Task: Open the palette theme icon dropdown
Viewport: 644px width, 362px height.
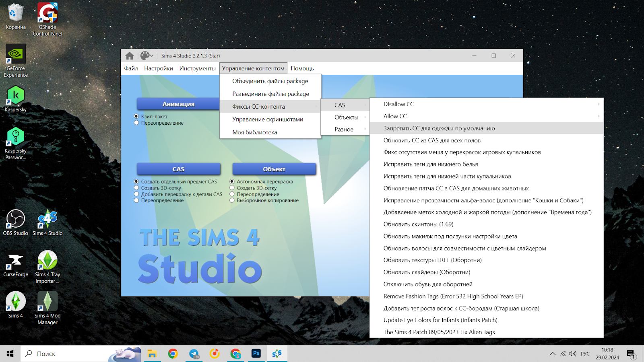Action: point(147,56)
